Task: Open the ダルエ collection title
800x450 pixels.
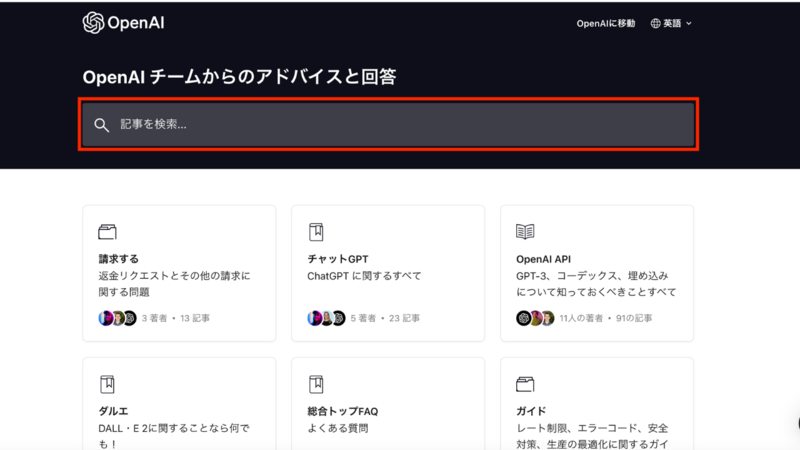Action: pyautogui.click(x=113, y=411)
